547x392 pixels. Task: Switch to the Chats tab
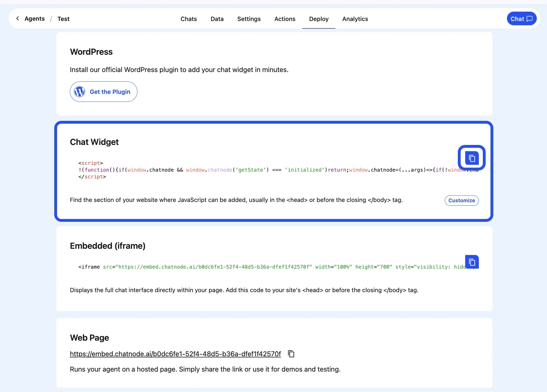tap(188, 19)
